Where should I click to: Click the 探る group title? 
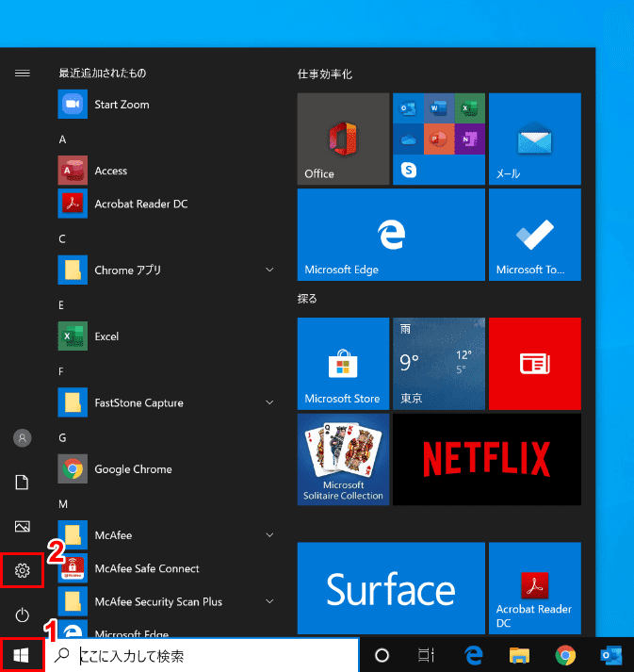click(x=307, y=298)
